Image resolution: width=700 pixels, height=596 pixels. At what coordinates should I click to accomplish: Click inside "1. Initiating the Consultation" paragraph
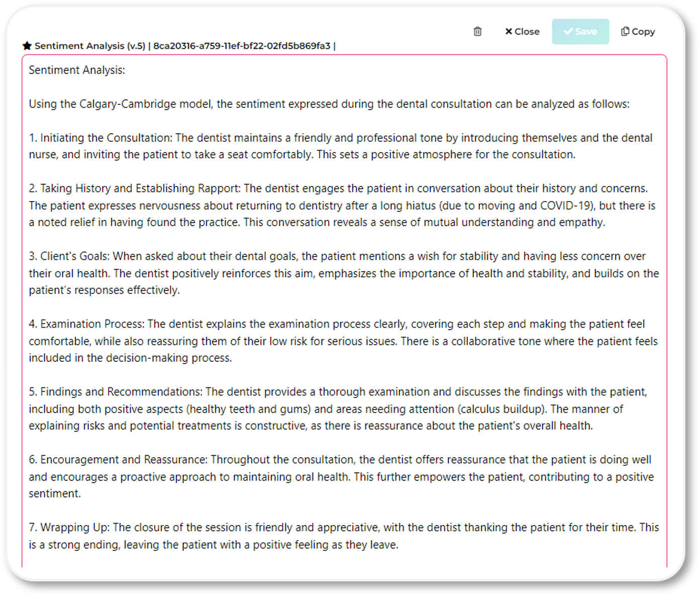click(x=302, y=146)
